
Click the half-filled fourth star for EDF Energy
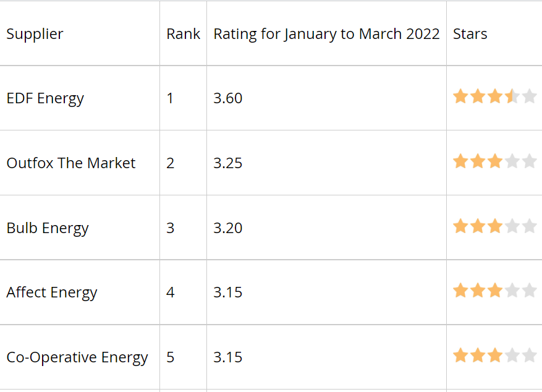coord(512,96)
